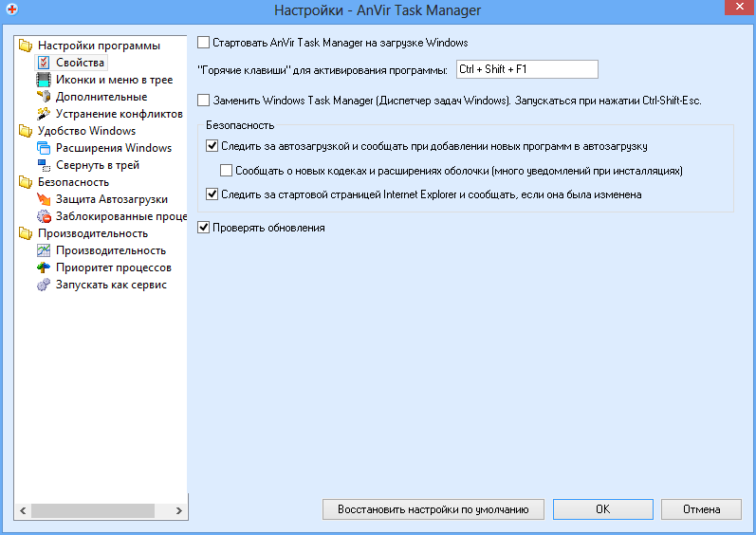Select Безопасность category label in tree

(x=74, y=182)
